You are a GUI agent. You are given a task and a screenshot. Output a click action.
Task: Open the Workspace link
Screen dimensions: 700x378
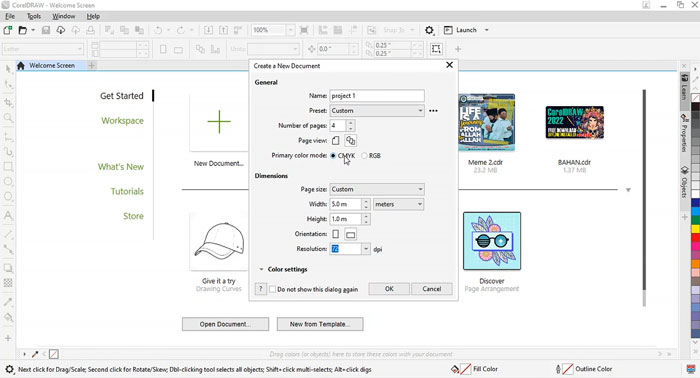click(x=122, y=120)
